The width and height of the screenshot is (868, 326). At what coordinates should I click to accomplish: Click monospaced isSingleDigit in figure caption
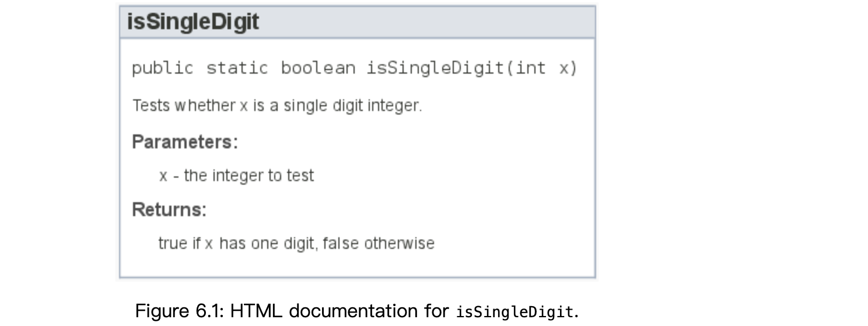click(x=515, y=312)
